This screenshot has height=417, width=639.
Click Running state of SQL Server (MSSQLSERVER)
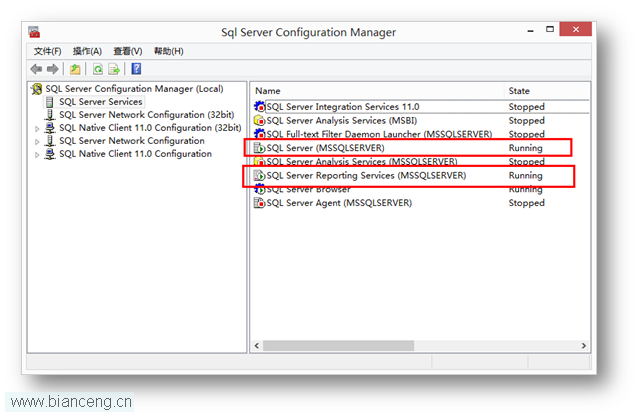coord(525,148)
